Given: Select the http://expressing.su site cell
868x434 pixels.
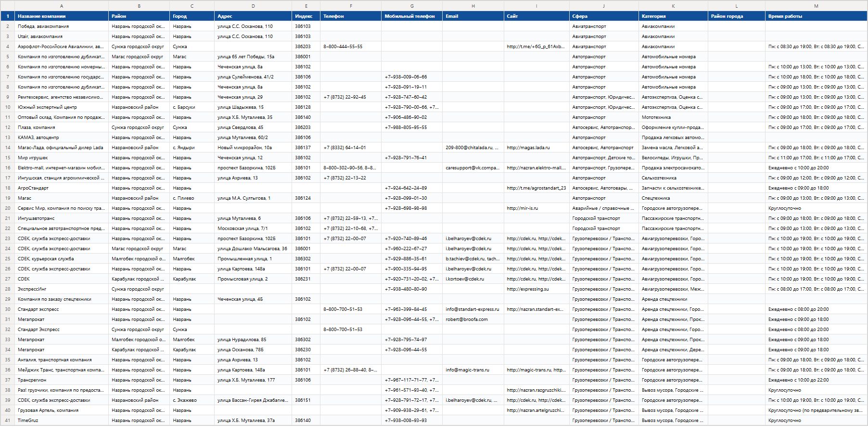Looking at the screenshot, I should (536, 289).
